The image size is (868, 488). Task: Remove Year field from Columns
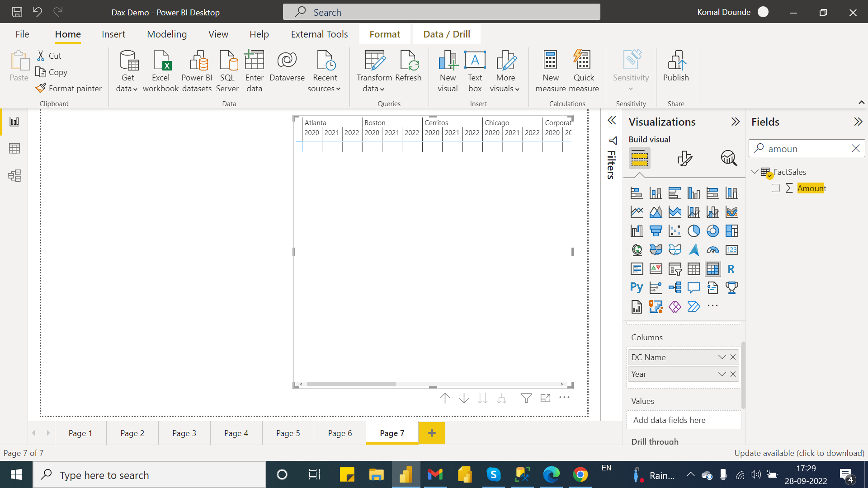click(x=733, y=374)
